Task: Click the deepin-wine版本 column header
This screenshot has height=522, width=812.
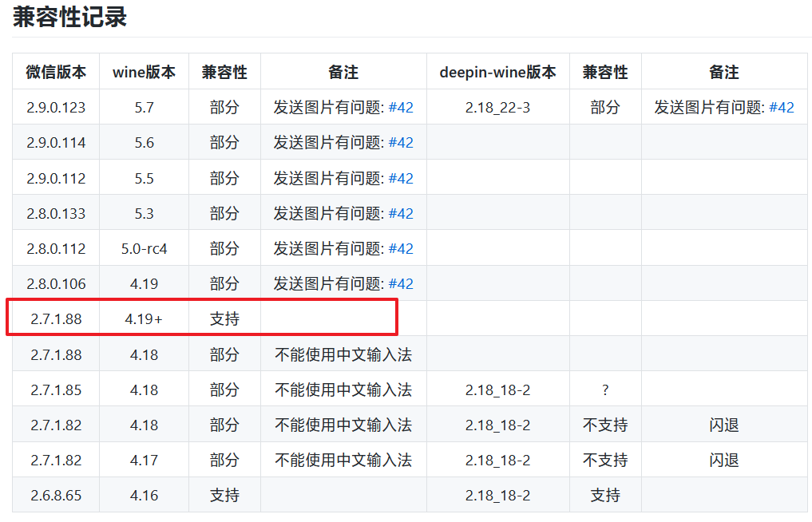Action: 497,72
